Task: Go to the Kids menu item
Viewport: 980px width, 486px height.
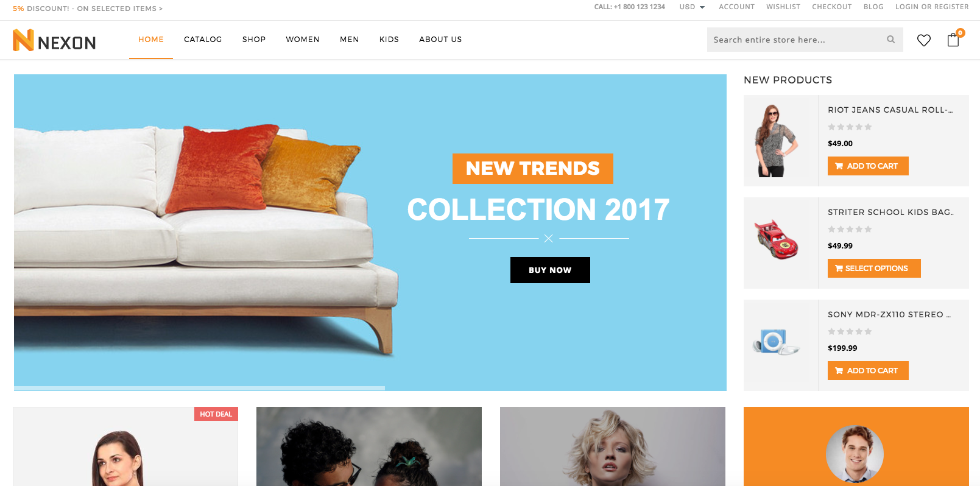Action: (389, 40)
